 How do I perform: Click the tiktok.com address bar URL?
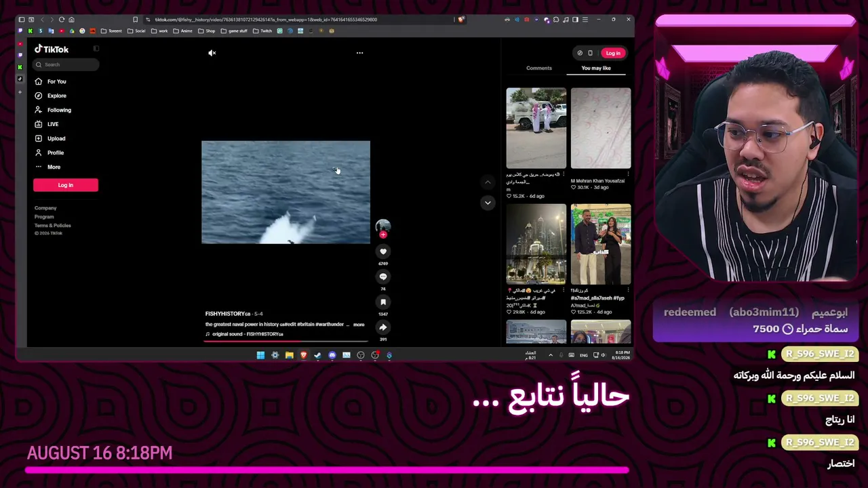point(266,20)
